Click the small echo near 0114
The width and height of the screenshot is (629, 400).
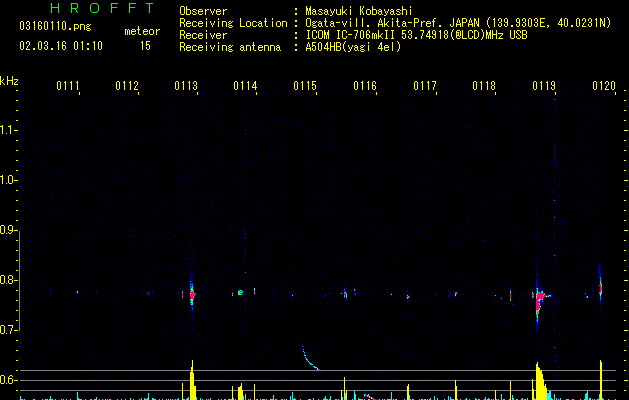(240, 292)
